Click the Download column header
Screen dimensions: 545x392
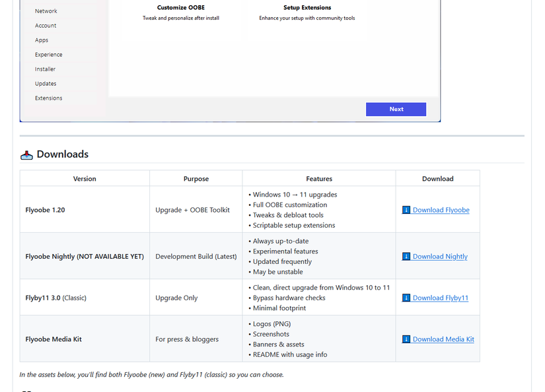(437, 179)
